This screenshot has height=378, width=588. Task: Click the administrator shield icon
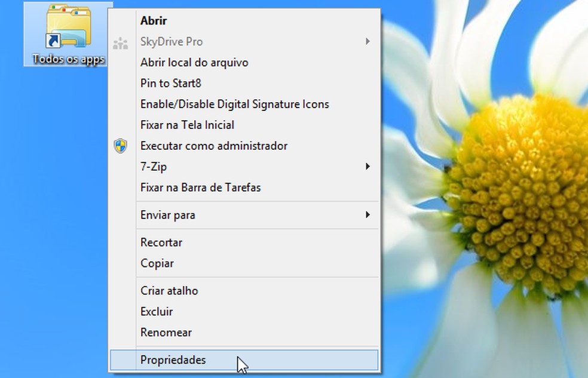120,146
